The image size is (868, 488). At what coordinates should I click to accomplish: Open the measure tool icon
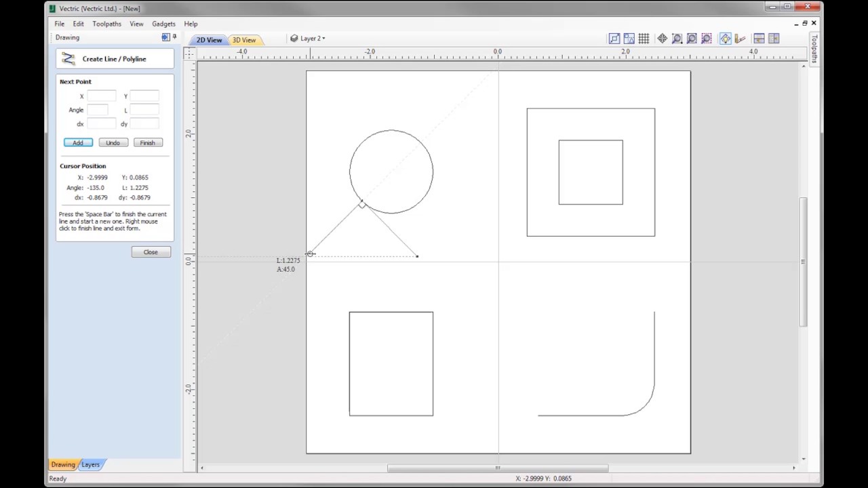point(740,39)
